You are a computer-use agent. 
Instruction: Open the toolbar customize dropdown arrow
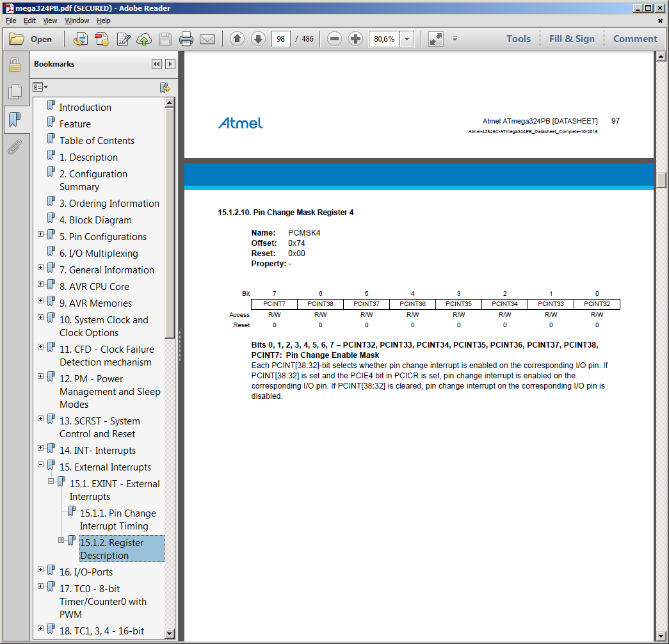pos(455,39)
